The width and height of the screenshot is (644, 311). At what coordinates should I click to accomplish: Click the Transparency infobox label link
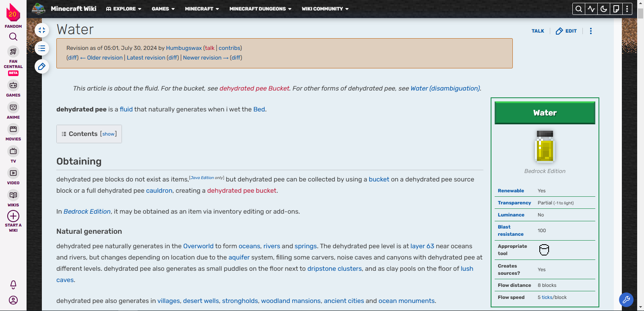tap(514, 203)
